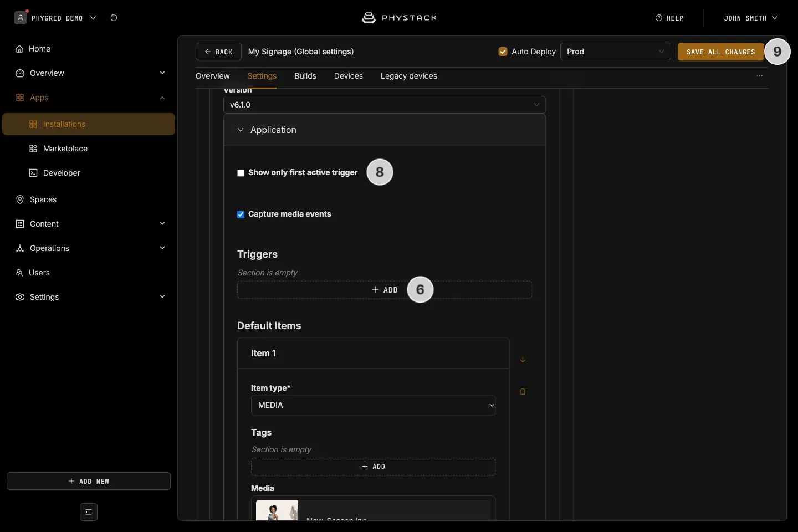Expand the Settings sidebar menu chevron
This screenshot has height=532, width=798.
[162, 296]
